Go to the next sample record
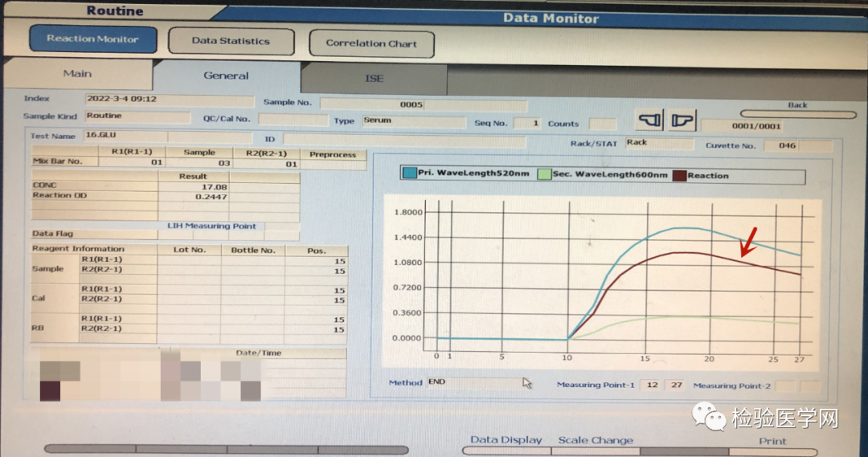The image size is (868, 457). [682, 121]
